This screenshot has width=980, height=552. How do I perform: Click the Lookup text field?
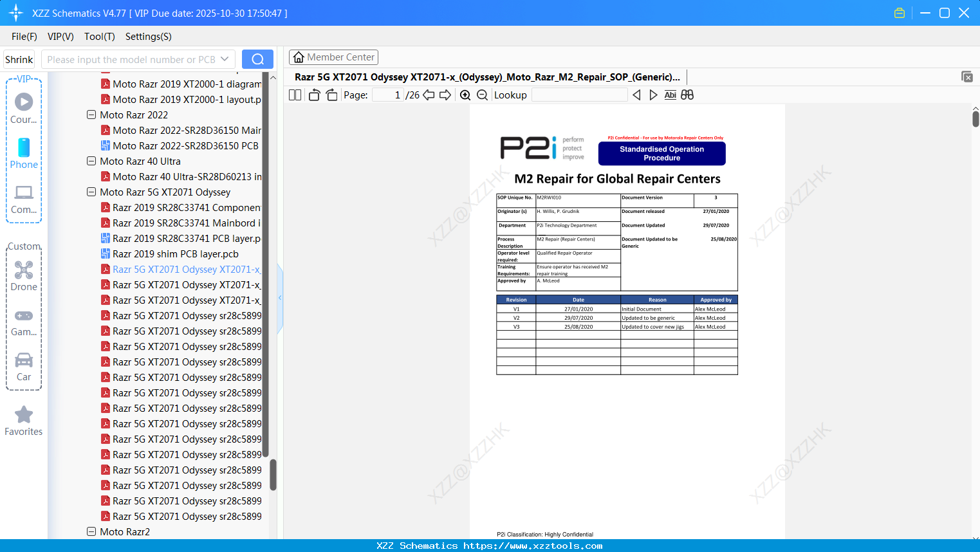click(x=579, y=95)
